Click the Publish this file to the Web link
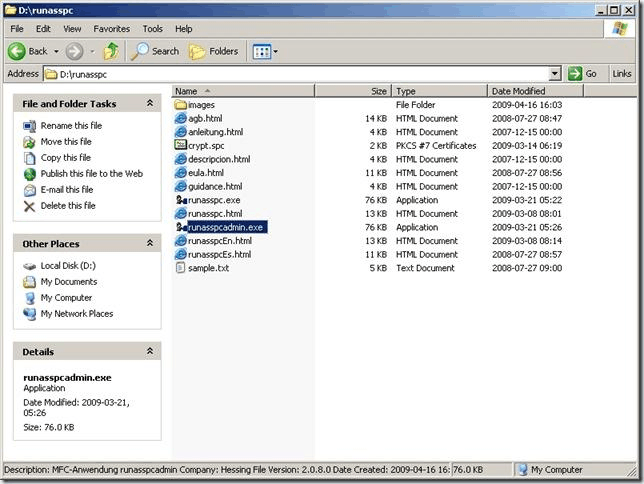644x484 pixels. tap(92, 174)
